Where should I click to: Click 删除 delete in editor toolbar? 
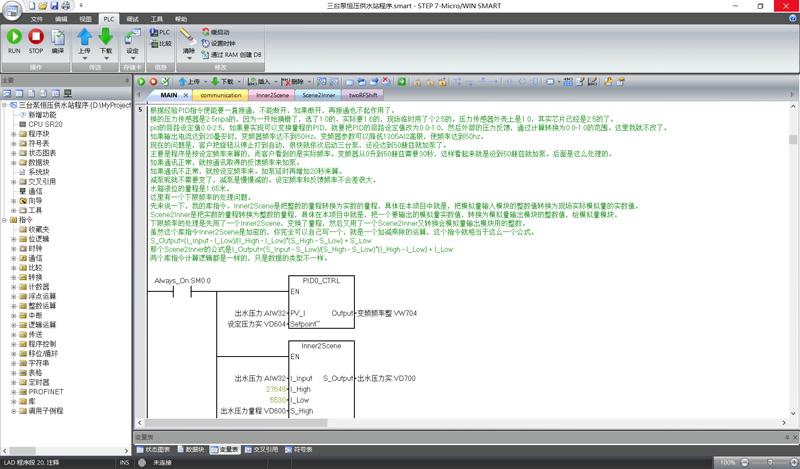[x=293, y=82]
